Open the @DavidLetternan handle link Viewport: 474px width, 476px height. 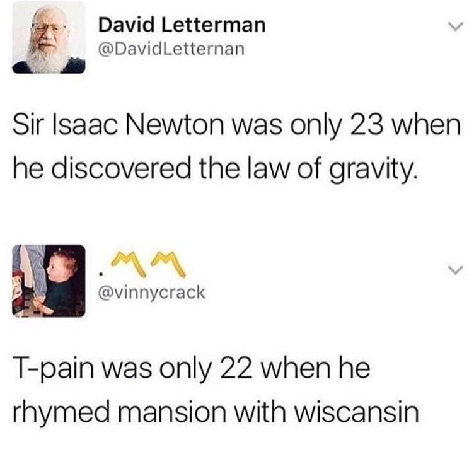[171, 49]
